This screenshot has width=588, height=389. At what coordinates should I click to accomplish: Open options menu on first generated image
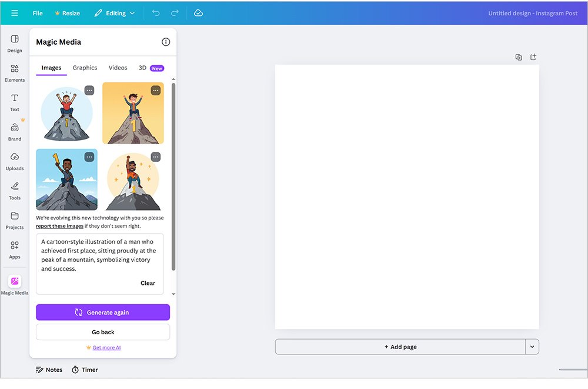89,90
